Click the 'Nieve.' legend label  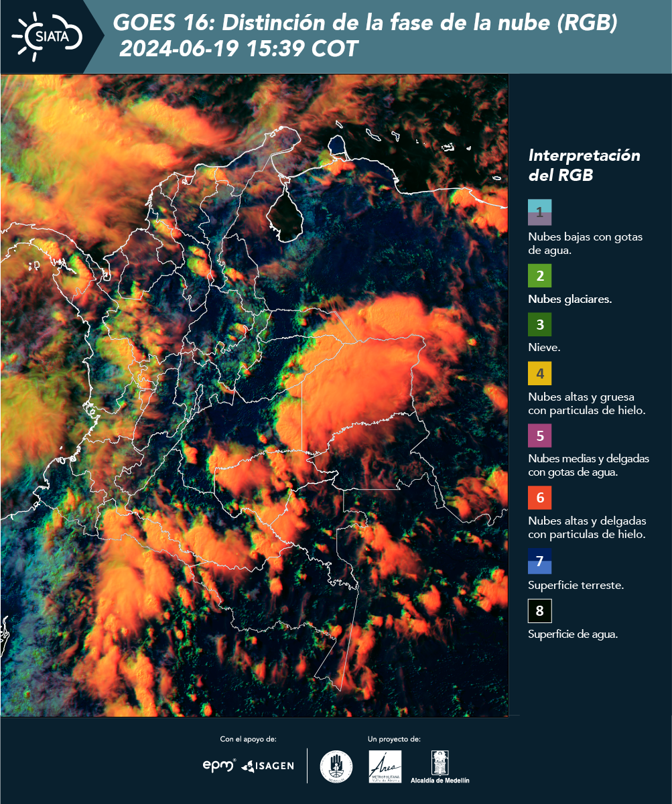click(x=544, y=348)
